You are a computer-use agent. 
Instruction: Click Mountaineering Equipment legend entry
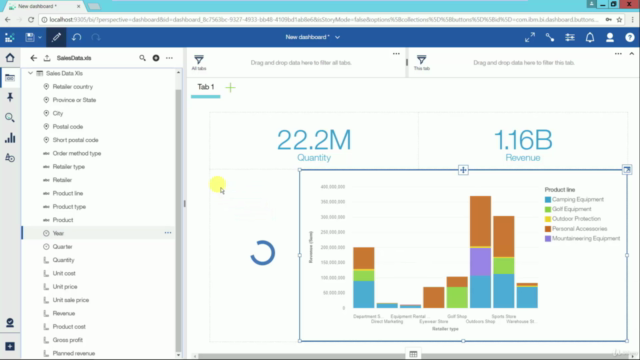pyautogui.click(x=582, y=238)
